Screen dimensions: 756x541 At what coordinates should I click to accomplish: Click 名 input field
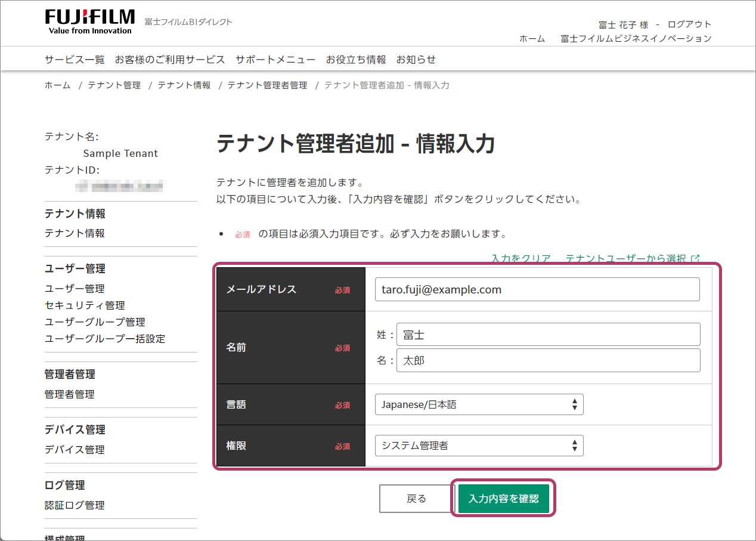(548, 360)
